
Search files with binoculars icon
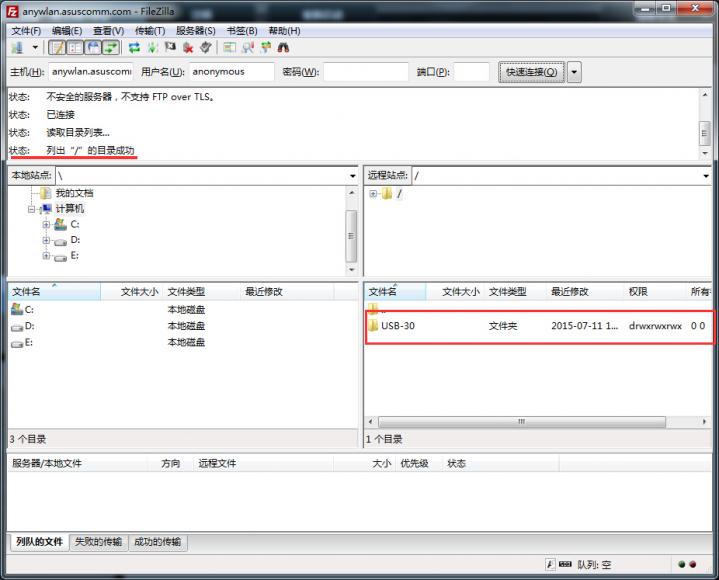coord(283,48)
